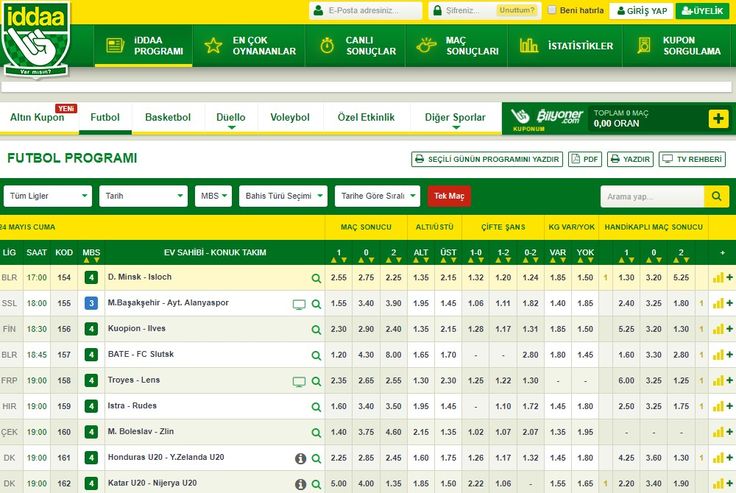Image resolution: width=736 pixels, height=493 pixels.
Task: Expand more bets plus for Istra - Rudes
Action: 729,407
